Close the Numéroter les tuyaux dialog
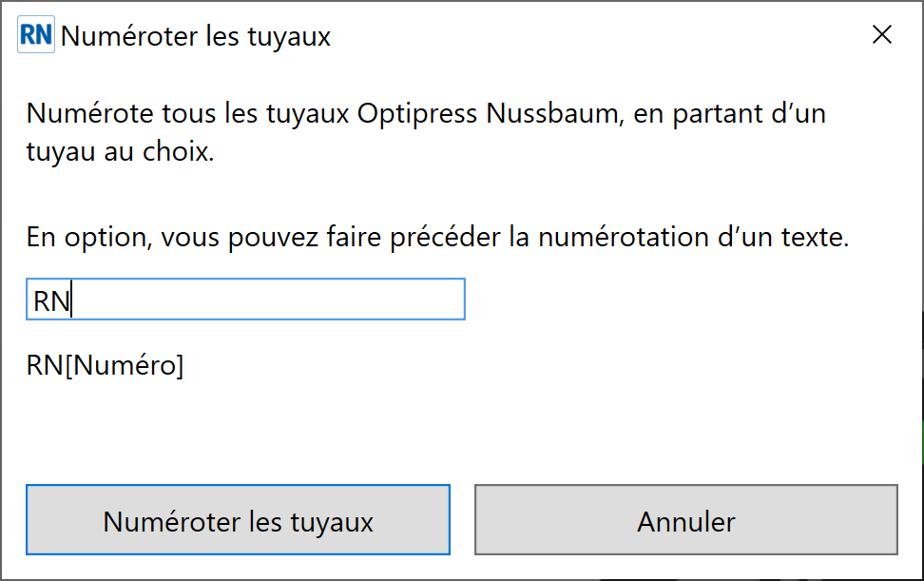Image resolution: width=924 pixels, height=581 pixels. pyautogui.click(x=881, y=35)
